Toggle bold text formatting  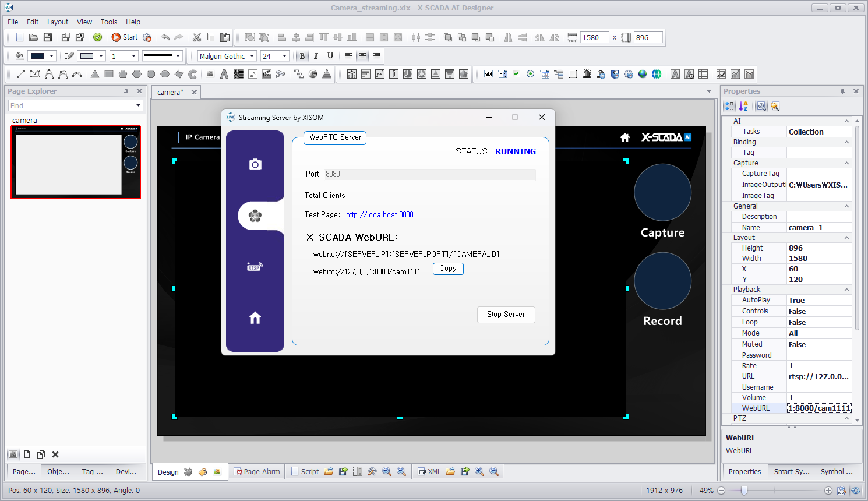click(x=302, y=56)
